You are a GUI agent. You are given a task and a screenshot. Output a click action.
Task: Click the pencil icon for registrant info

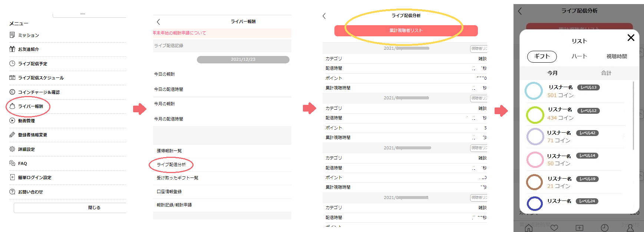12,135
